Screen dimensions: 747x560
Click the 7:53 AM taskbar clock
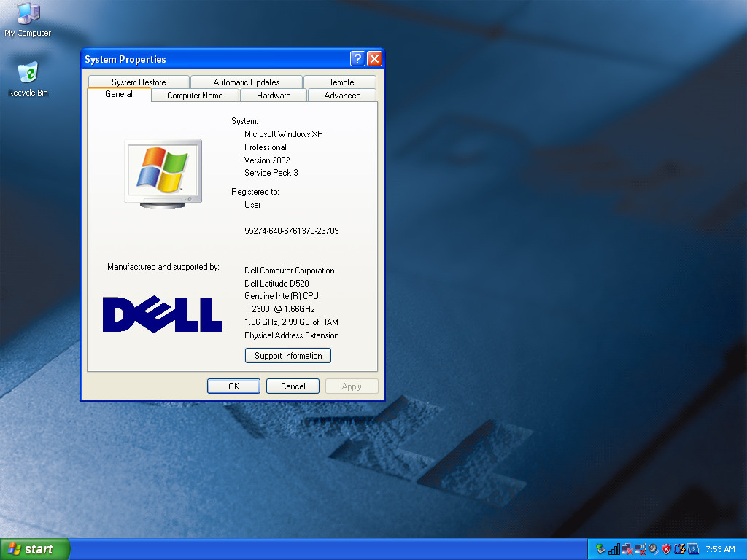pos(720,549)
